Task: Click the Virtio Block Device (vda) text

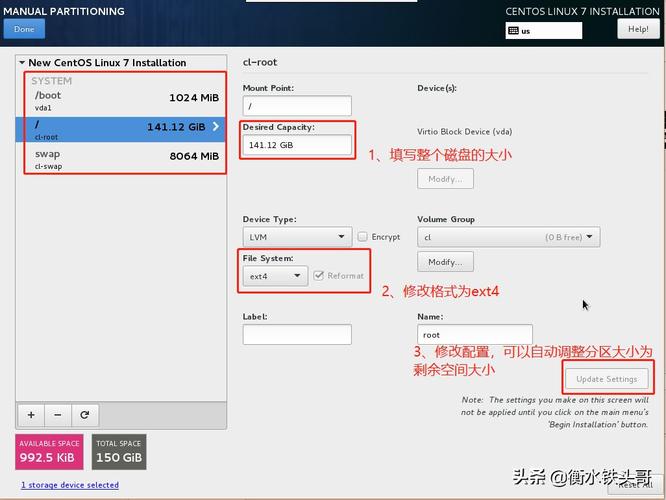Action: 464,132
